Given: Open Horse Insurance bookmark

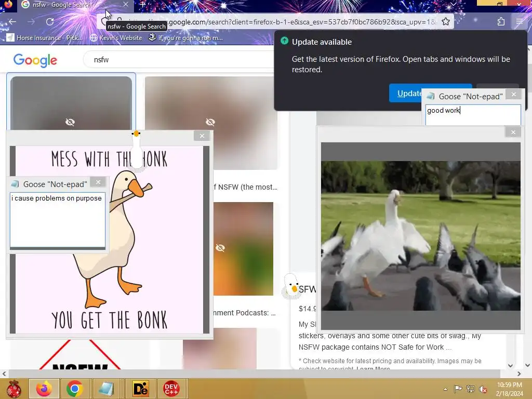Looking at the screenshot, I should 45,37.
